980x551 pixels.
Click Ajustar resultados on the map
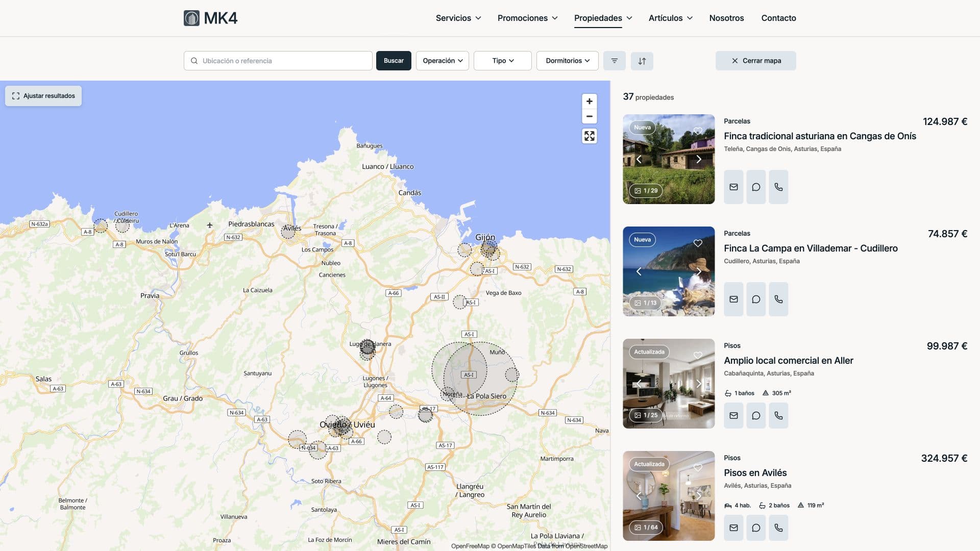[43, 96]
